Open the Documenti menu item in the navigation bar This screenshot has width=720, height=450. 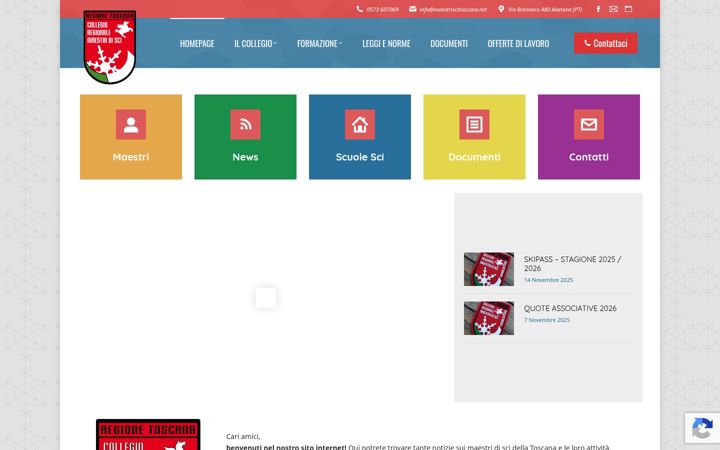click(x=449, y=44)
